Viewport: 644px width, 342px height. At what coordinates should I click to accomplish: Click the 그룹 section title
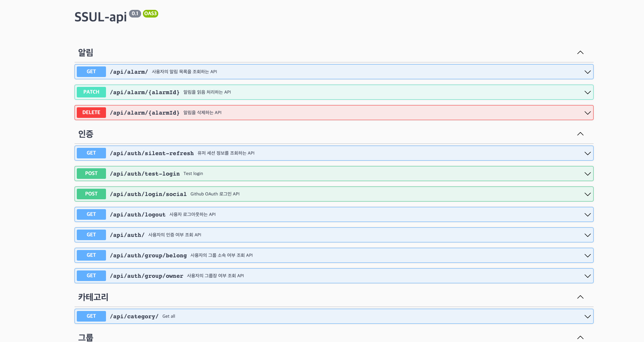pos(86,338)
